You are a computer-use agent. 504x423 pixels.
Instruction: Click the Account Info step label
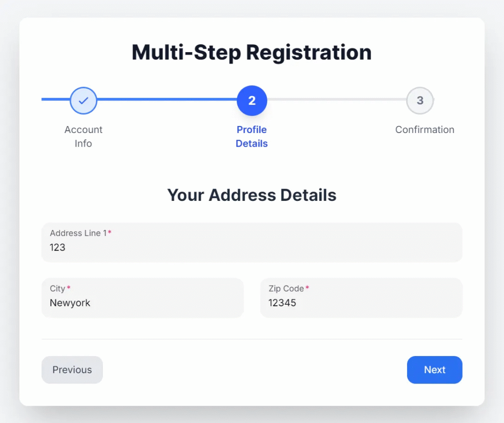tap(84, 136)
